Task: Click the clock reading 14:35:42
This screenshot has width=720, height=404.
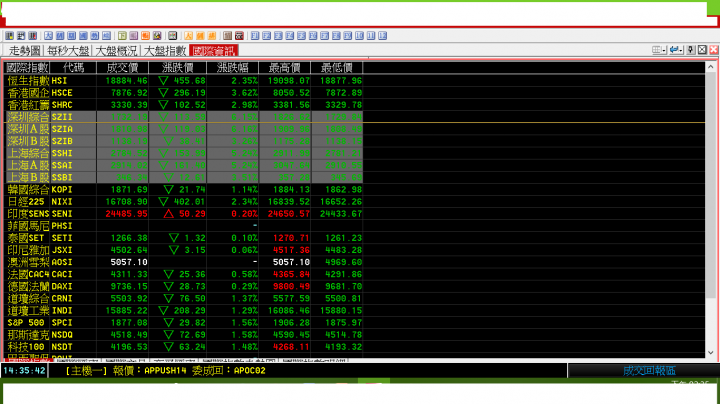Action: coord(24,370)
